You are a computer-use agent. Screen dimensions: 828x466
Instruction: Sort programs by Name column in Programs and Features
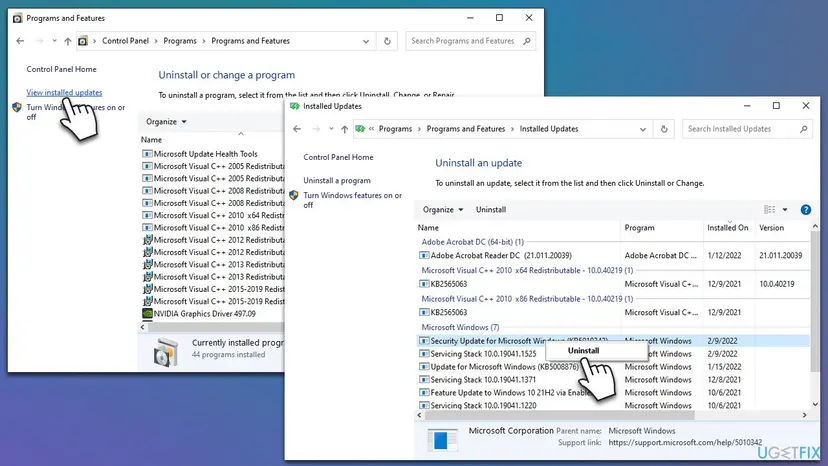click(x=211, y=140)
